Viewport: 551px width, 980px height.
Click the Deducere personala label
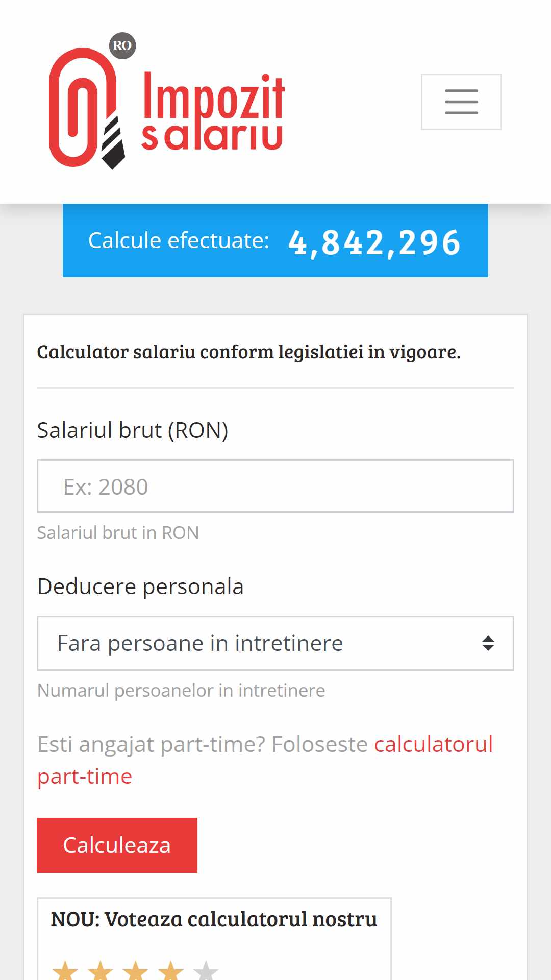click(x=140, y=586)
